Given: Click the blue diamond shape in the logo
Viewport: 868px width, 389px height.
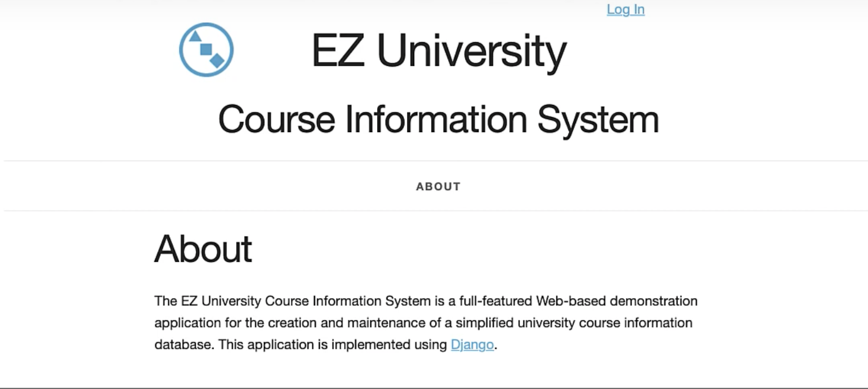Looking at the screenshot, I should pos(217,61).
